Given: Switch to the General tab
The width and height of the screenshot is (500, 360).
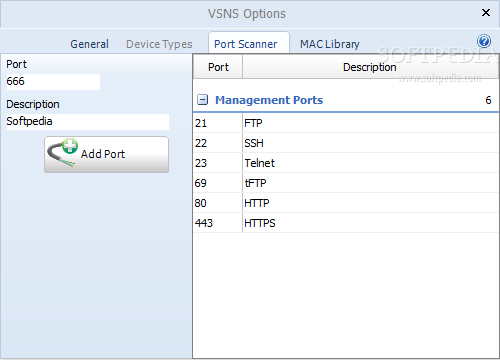Looking at the screenshot, I should tap(89, 44).
